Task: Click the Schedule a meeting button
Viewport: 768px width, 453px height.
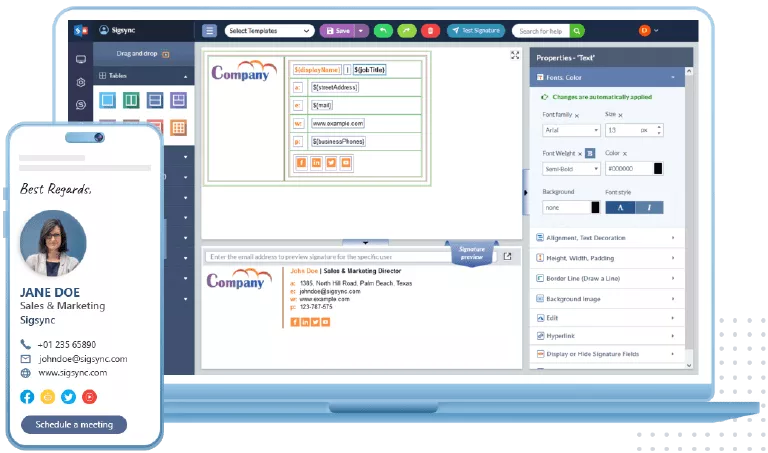Action: [74, 424]
